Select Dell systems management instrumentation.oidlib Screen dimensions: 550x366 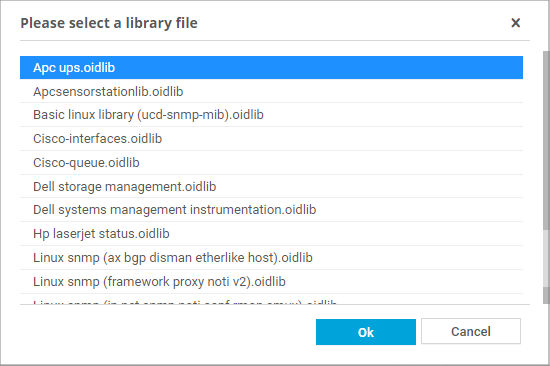pos(271,209)
